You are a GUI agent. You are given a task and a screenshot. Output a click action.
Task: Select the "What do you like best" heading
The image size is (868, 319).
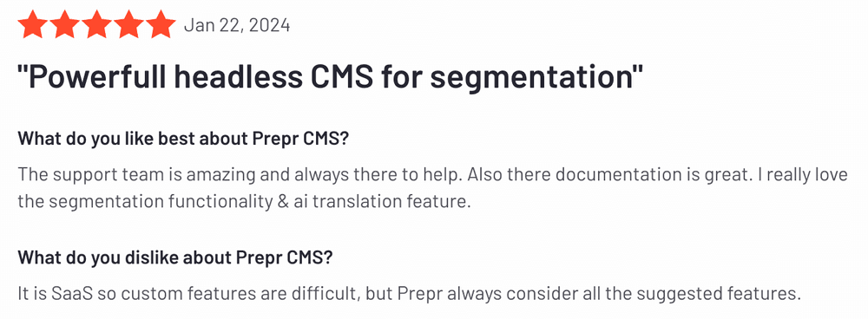point(183,138)
